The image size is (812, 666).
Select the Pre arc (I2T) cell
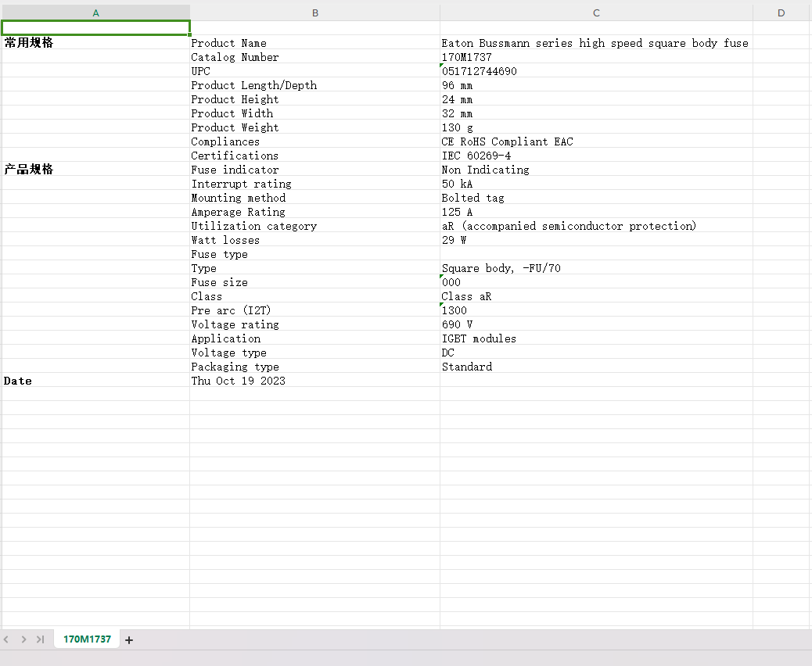(x=314, y=310)
